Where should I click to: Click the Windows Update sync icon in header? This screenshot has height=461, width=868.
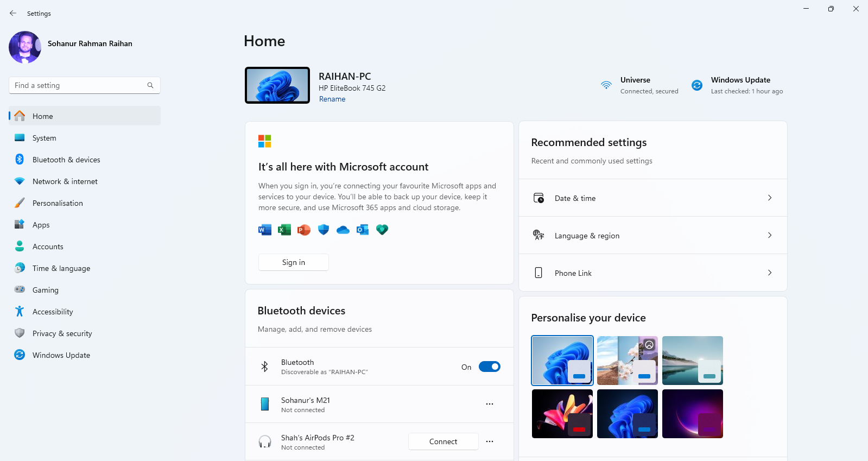[x=697, y=85]
